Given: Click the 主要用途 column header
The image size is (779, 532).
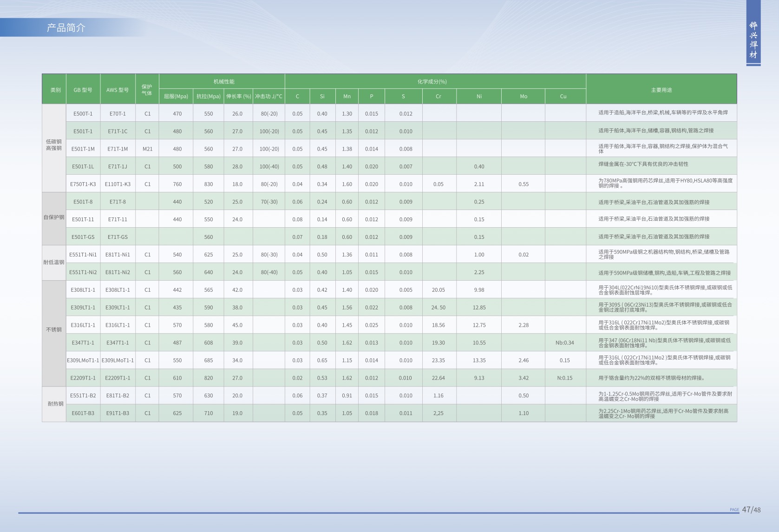Looking at the screenshot, I should click(661, 90).
